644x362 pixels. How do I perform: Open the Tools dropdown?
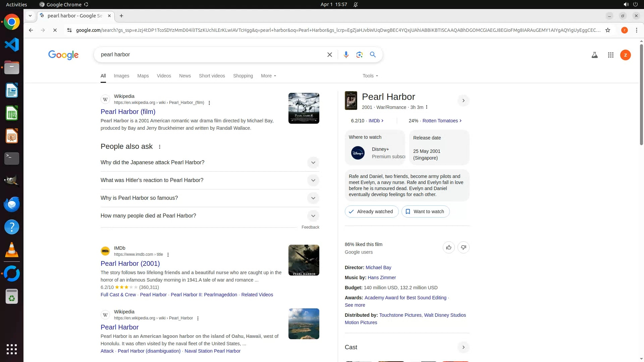click(x=370, y=76)
